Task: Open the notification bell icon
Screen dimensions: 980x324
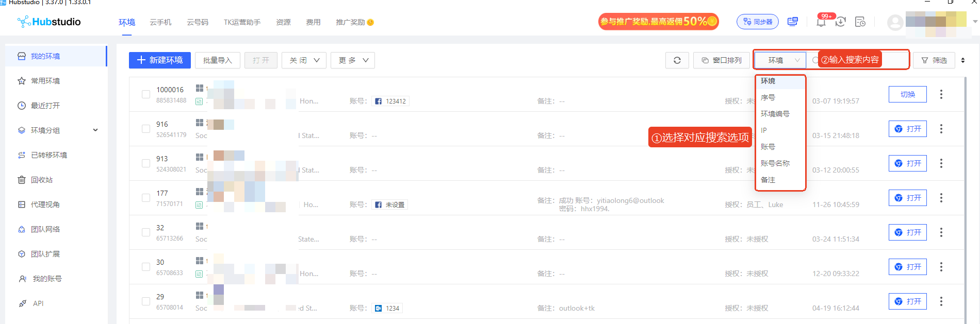Action: tap(821, 22)
